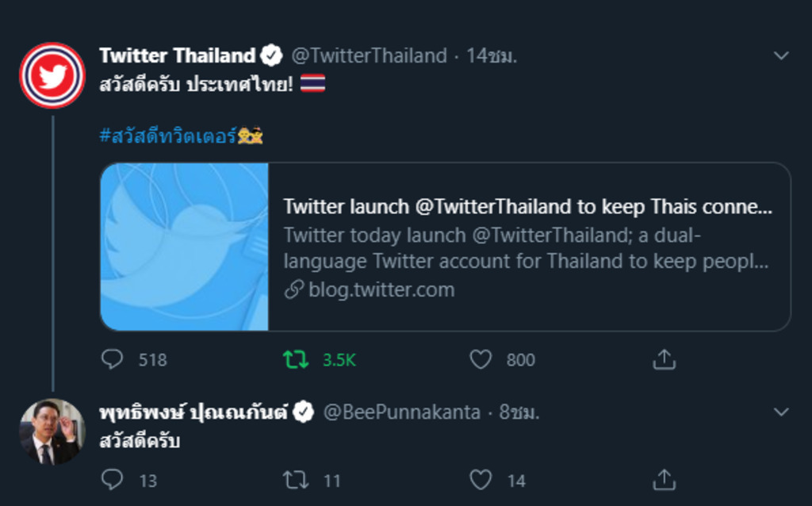Go to the @BeePunnakanta handle
This screenshot has width=812, height=506.
[401, 412]
